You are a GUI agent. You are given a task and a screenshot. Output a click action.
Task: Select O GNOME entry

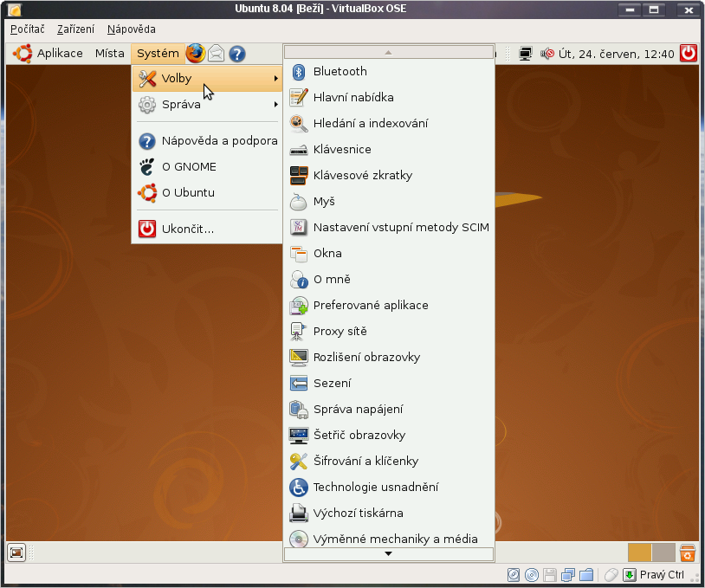tap(207, 167)
